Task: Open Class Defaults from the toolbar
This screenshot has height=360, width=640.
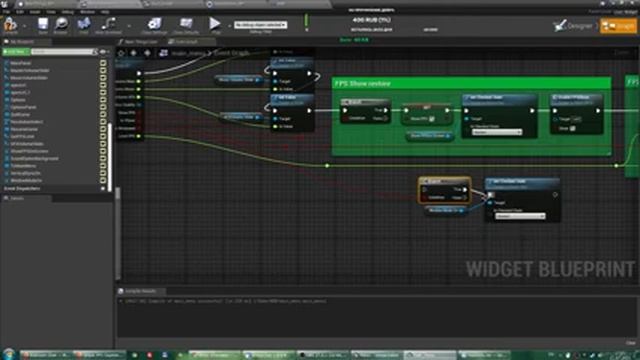Action: (x=186, y=24)
